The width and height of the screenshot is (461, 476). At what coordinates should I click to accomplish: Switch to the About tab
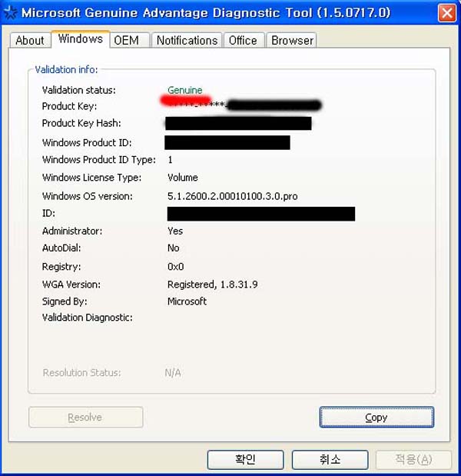30,41
